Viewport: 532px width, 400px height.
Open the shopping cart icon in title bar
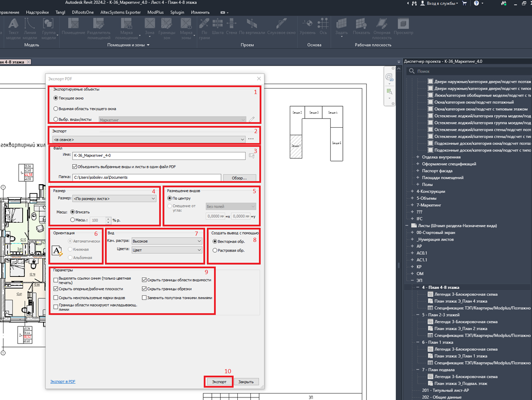(x=464, y=3)
